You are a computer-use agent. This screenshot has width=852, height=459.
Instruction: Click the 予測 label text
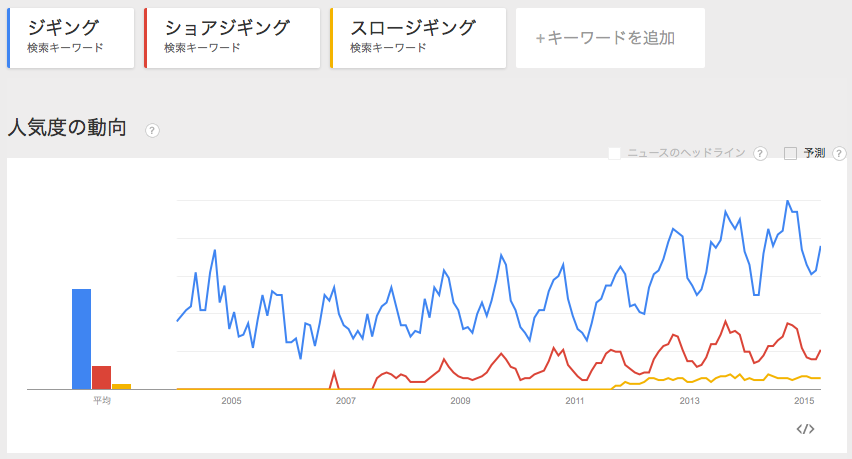point(814,153)
